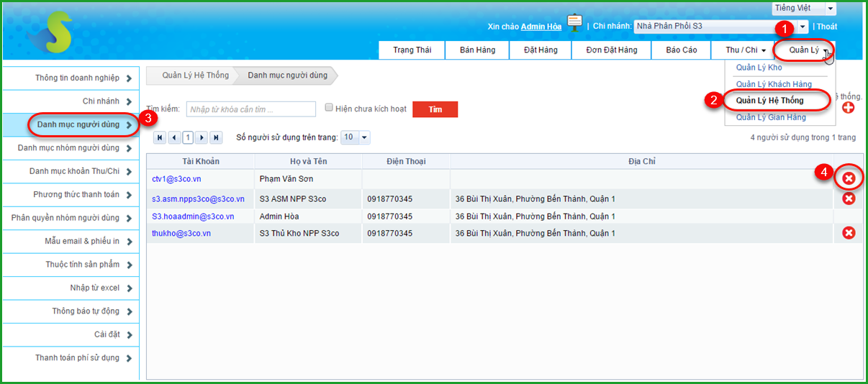Click the search keyword input field
This screenshot has height=384, width=868.
point(250,109)
